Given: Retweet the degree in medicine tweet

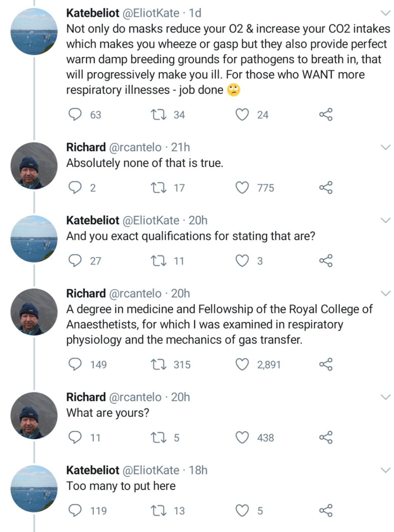Looking at the screenshot, I should [158, 365].
